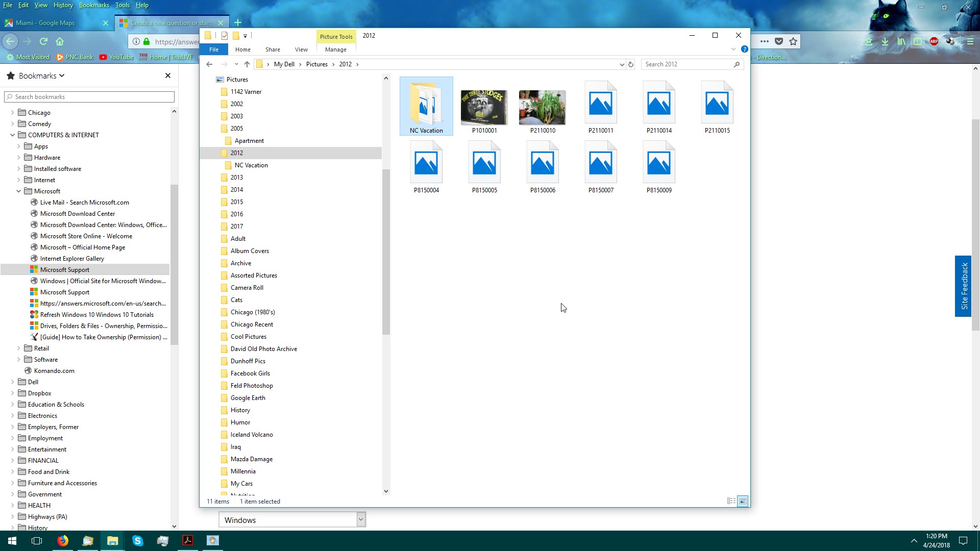The width and height of the screenshot is (980, 551).
Task: Open Adobe Acrobat from the taskbar
Action: click(188, 541)
